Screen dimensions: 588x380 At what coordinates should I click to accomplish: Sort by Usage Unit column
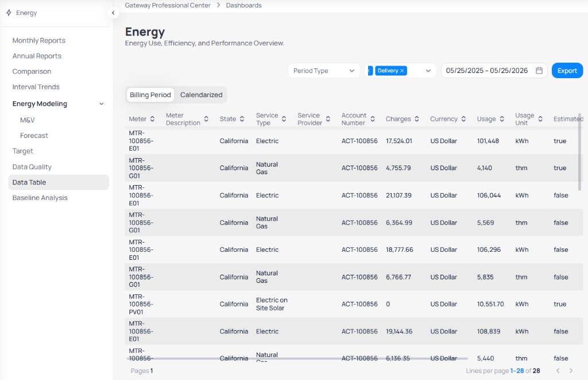coord(540,119)
